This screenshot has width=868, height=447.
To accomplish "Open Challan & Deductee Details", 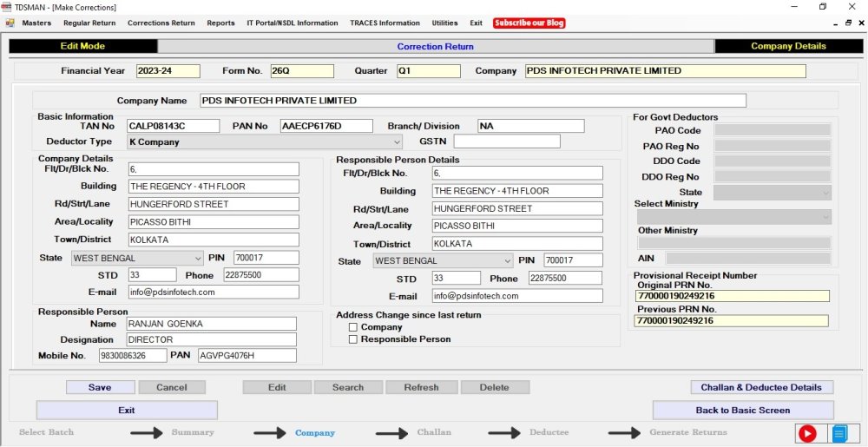I will point(761,387).
